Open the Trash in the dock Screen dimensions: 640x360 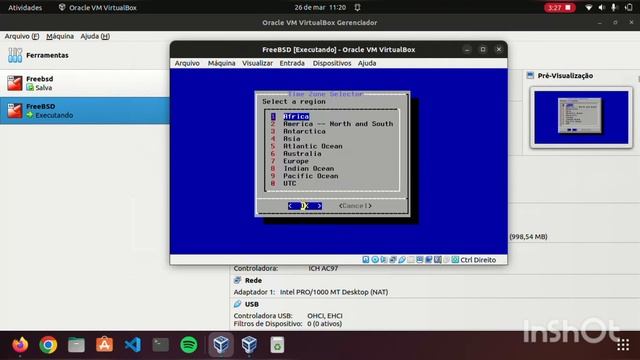pos(277,345)
